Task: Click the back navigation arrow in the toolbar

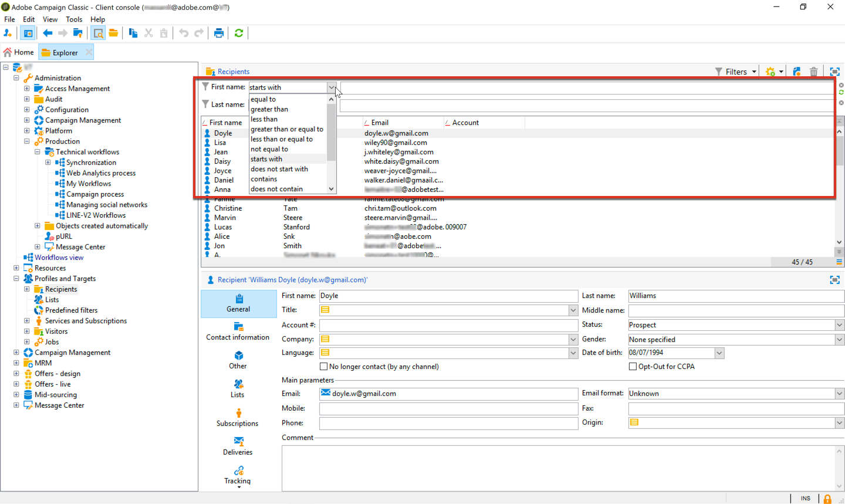Action: (48, 33)
